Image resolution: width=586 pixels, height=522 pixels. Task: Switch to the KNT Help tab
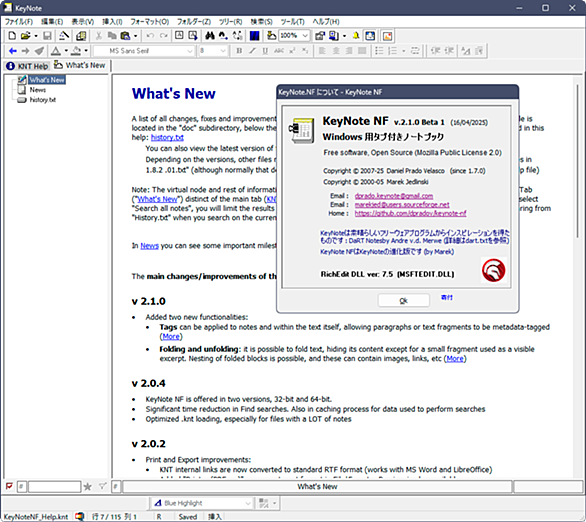[27, 66]
